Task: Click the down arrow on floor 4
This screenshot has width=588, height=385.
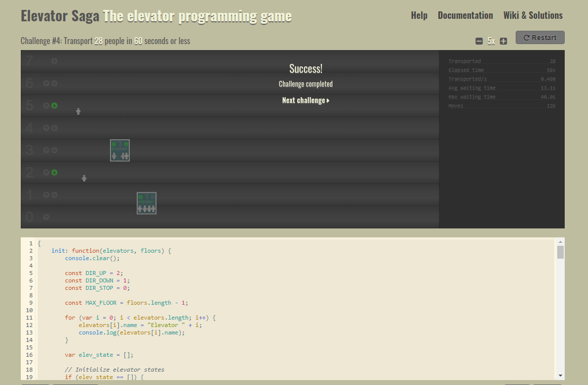Action: tap(54, 128)
